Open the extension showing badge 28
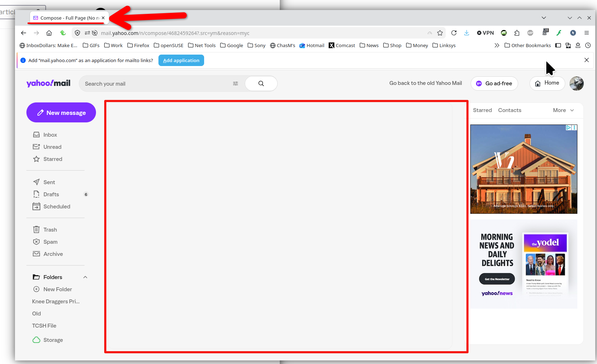Screen dimensions: 597x364 pyautogui.click(x=545, y=32)
